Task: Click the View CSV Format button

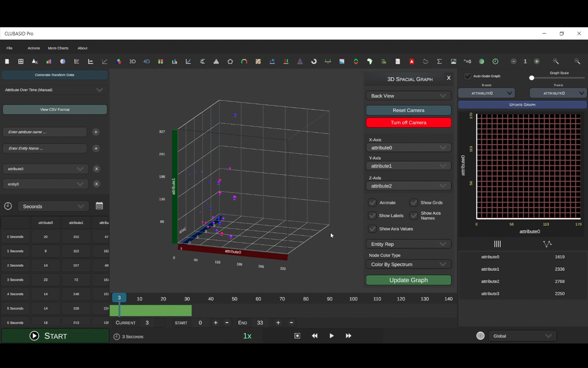Action: point(55,109)
